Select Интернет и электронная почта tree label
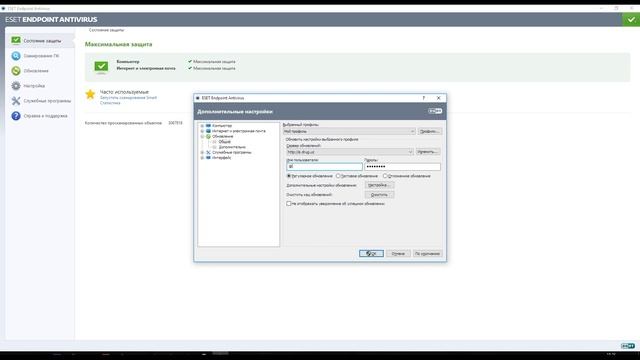 tap(239, 131)
